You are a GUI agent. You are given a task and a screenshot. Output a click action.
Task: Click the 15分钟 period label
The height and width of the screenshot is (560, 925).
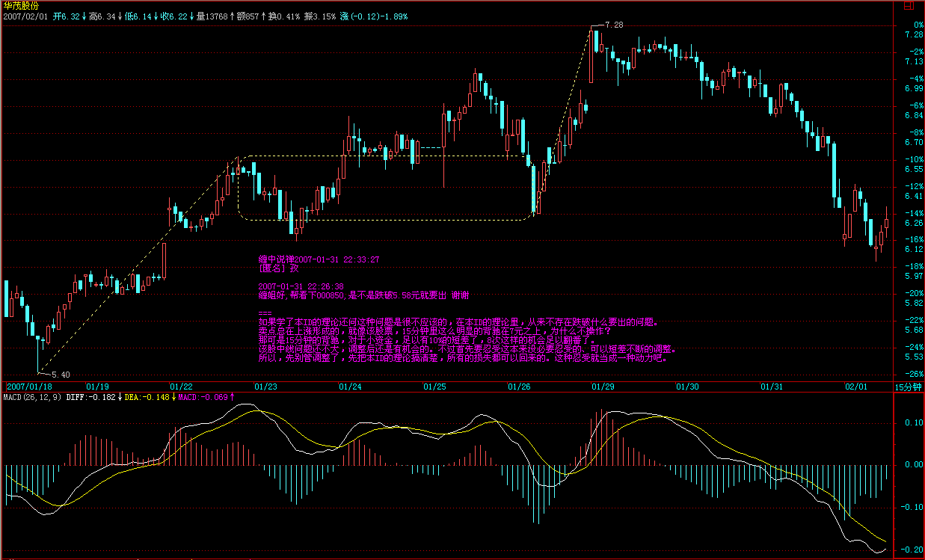click(x=909, y=387)
